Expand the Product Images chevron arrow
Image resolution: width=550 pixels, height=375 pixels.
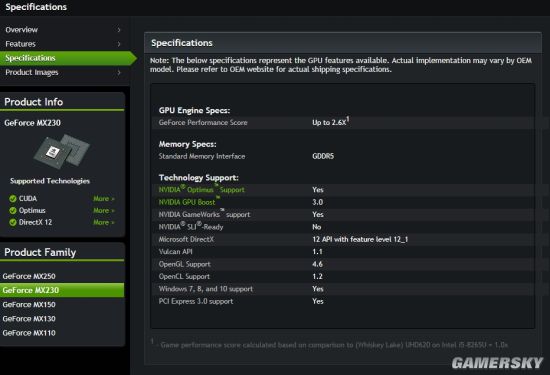(119, 72)
